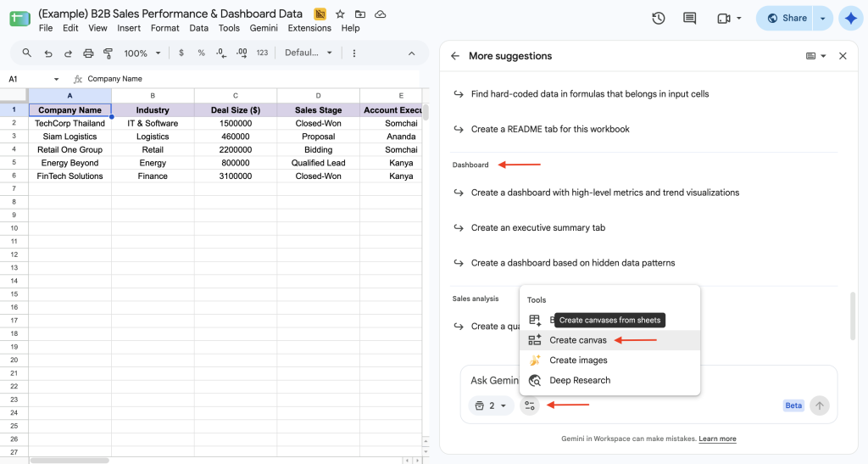
Task: Click the formula bar containing Company Name
Action: (x=252, y=79)
